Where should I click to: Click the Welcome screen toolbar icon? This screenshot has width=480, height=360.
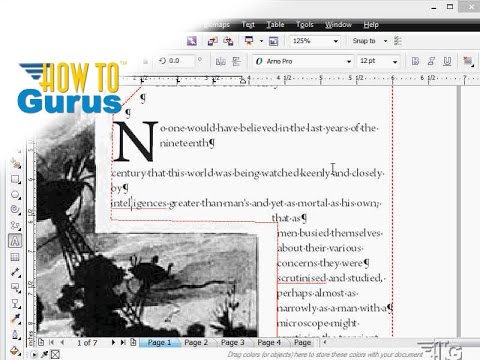coord(273,41)
